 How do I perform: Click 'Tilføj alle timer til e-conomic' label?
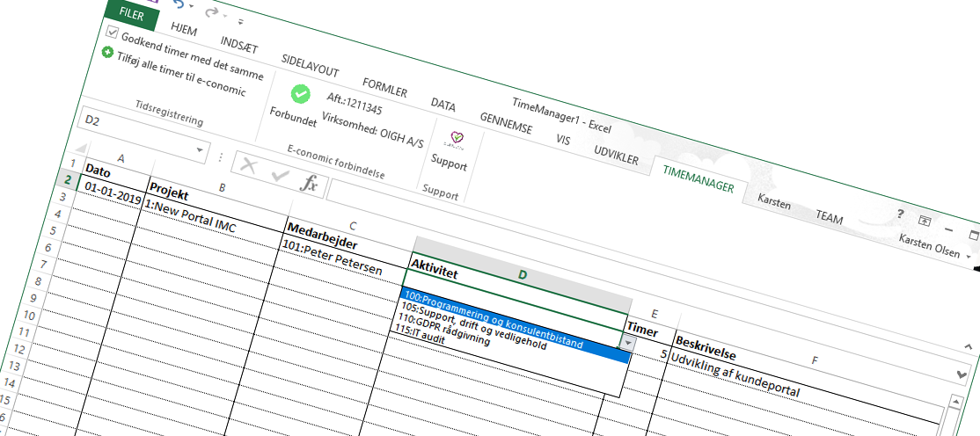[181, 73]
